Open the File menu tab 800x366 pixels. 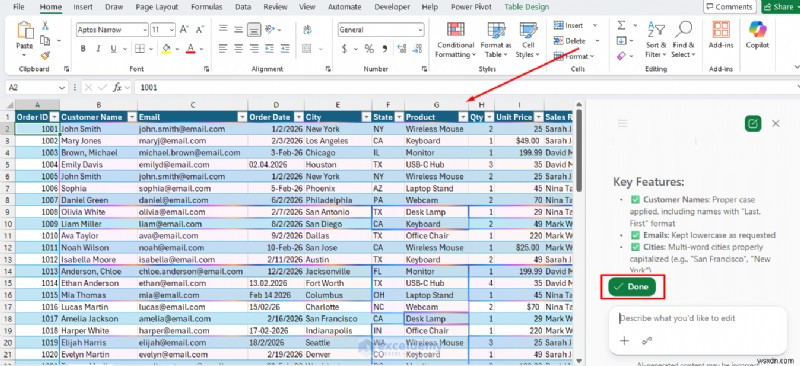[18, 7]
